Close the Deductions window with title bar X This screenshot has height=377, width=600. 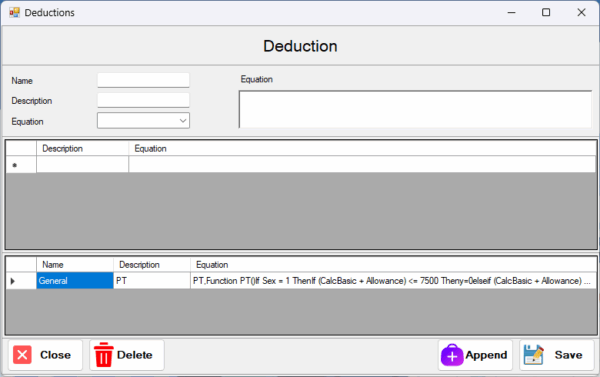click(581, 13)
